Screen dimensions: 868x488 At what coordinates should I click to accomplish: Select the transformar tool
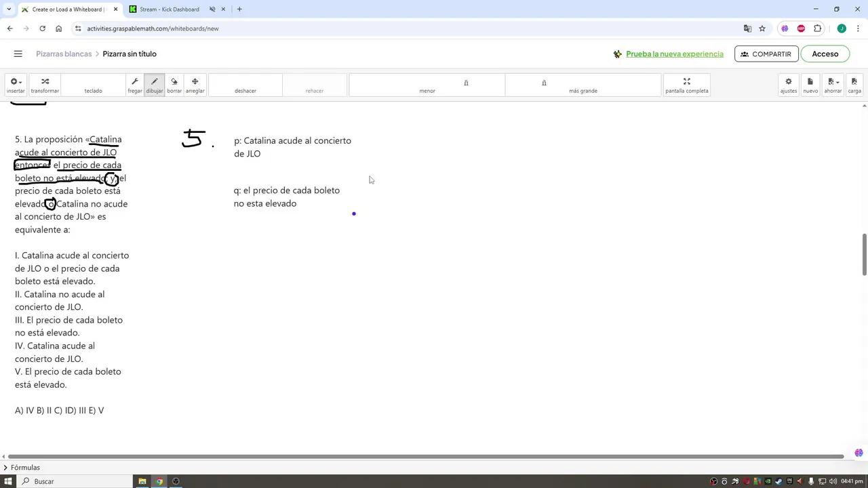[45, 85]
